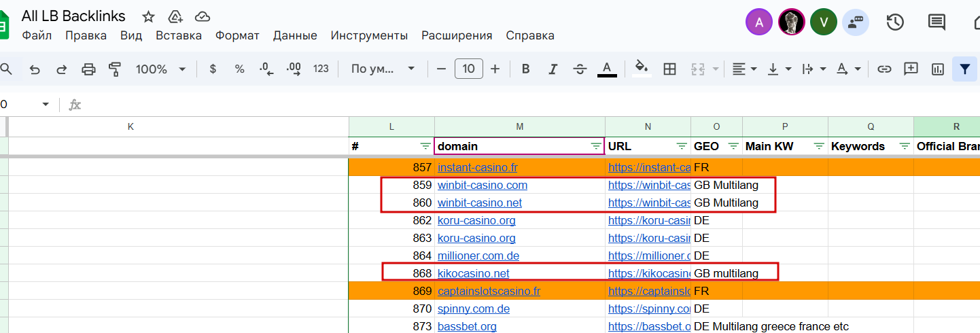Toggle the filter button in the toolbar
Viewport: 980px width, 333px height.
[x=964, y=69]
